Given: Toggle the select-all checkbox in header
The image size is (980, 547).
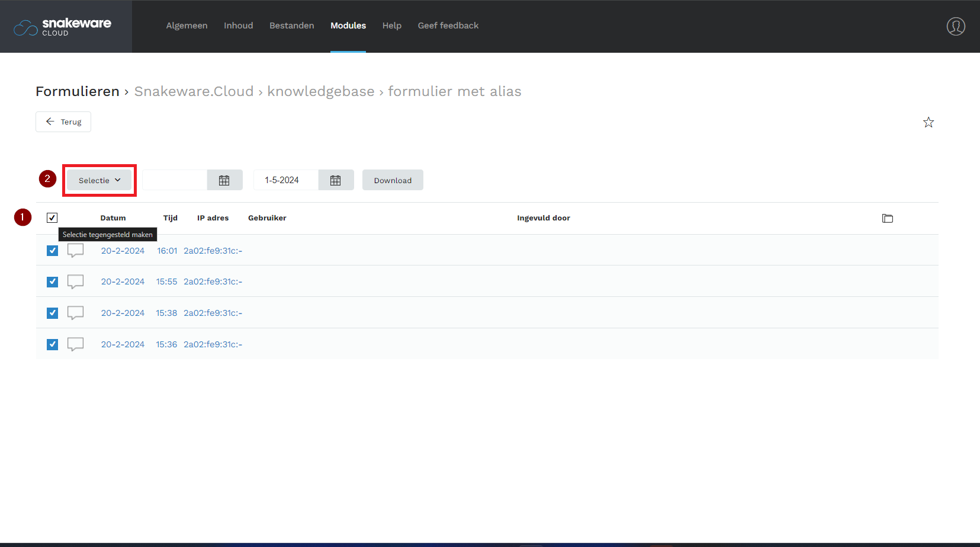Looking at the screenshot, I should [x=52, y=217].
